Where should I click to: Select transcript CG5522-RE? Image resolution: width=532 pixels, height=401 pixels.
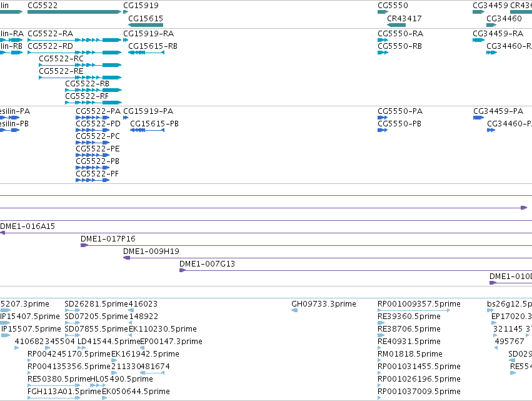click(x=80, y=78)
